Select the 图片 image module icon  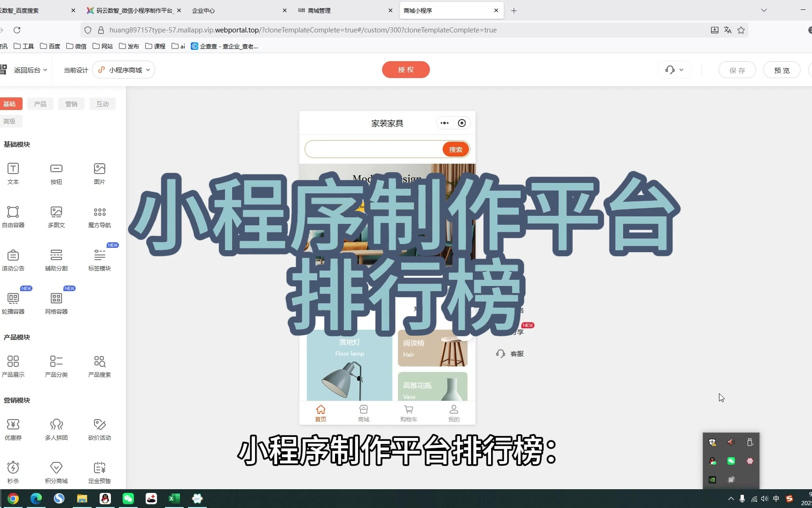100,169
